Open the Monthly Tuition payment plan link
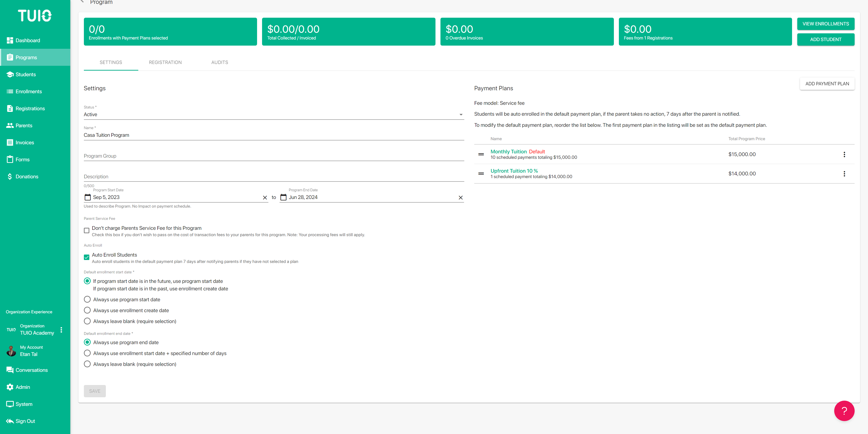This screenshot has height=434, width=868. click(x=508, y=152)
